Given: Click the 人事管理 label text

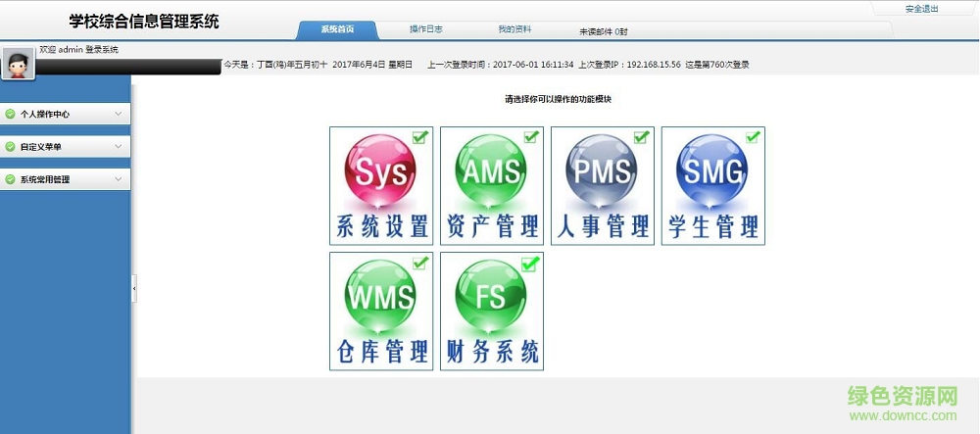Looking at the screenshot, I should (603, 226).
